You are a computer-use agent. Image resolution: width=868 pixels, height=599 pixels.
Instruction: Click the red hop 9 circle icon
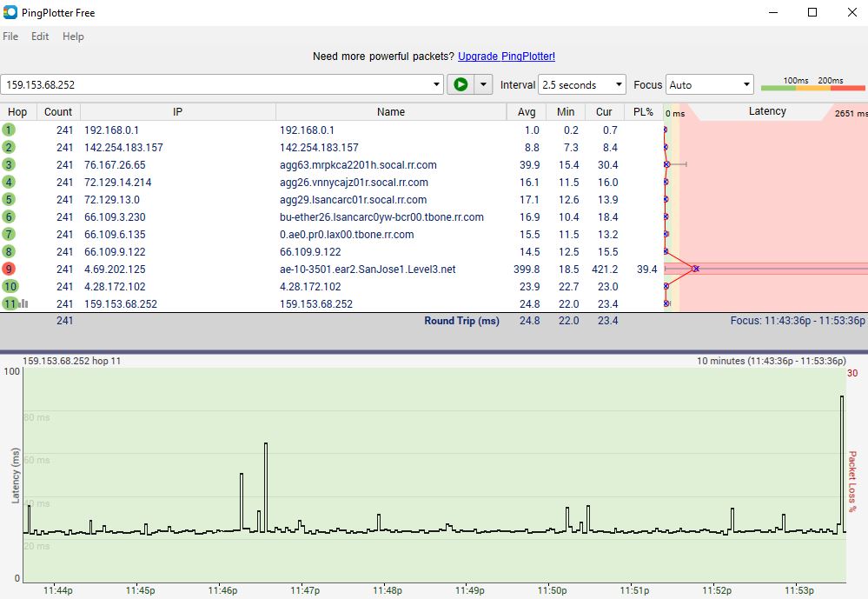[x=9, y=269]
